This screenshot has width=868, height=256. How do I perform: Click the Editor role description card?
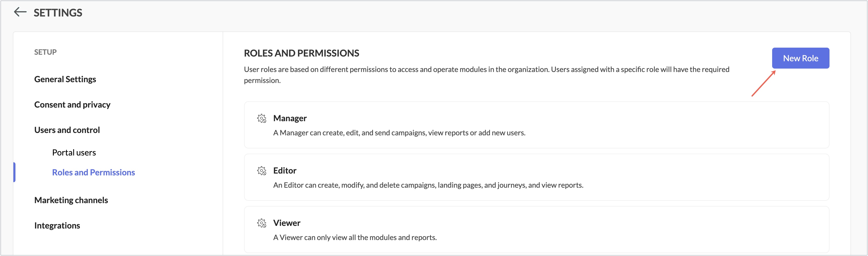pyautogui.click(x=536, y=177)
